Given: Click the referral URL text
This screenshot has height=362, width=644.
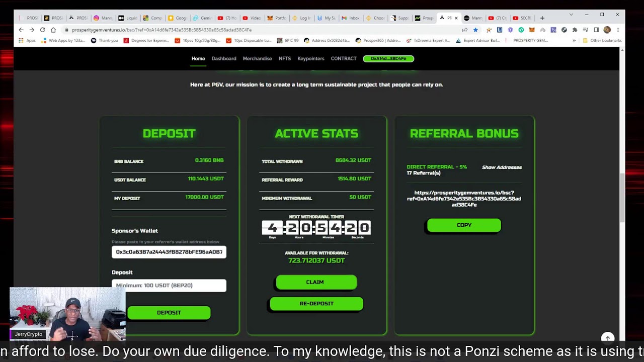Looking at the screenshot, I should 464,199.
